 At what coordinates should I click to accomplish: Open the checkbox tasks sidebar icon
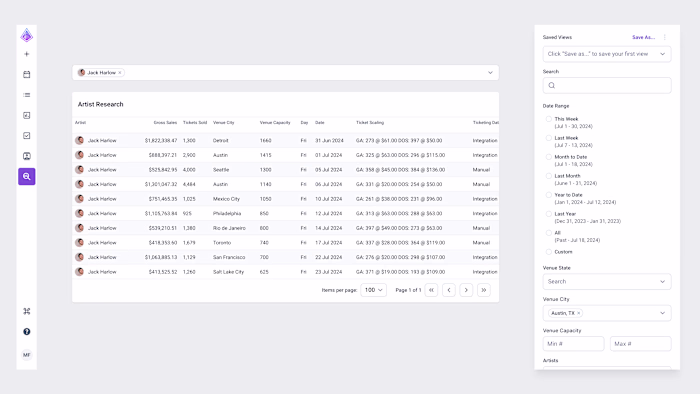(27, 136)
